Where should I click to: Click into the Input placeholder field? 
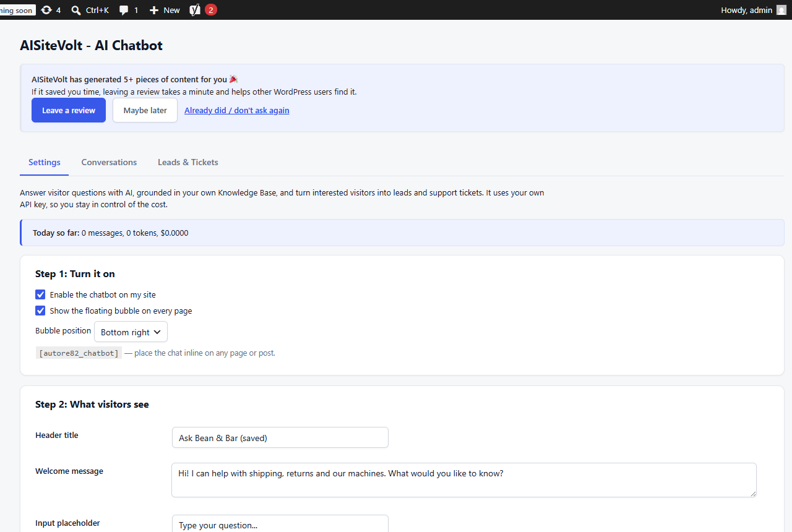(280, 524)
